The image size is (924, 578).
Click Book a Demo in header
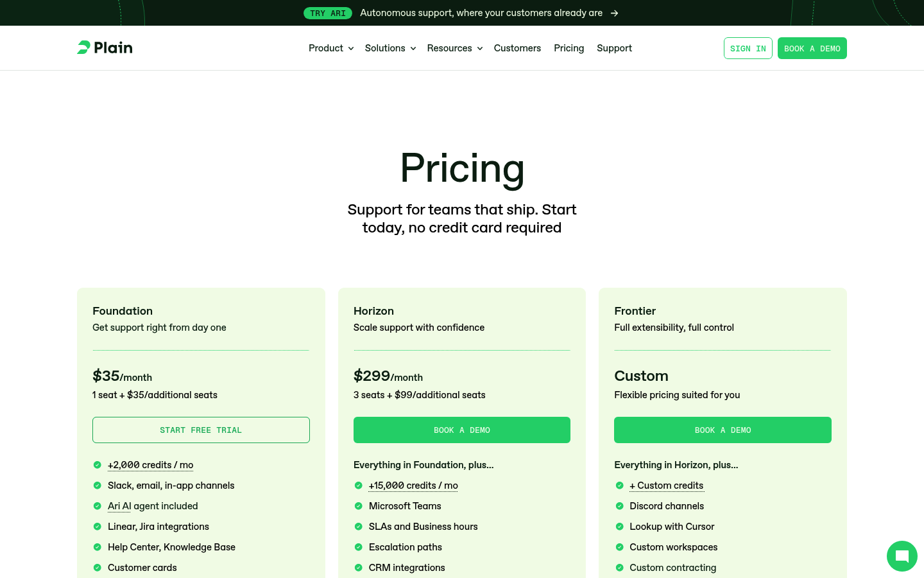click(812, 48)
